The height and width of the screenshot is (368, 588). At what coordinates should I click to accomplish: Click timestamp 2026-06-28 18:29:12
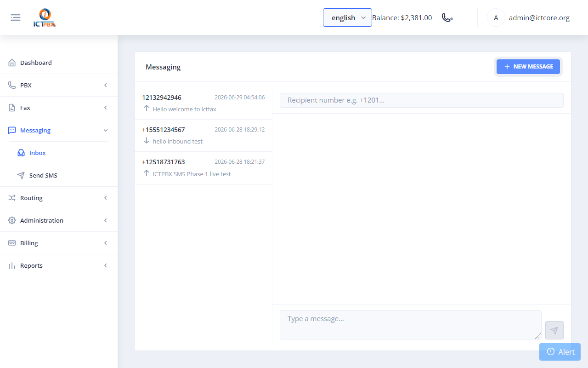(x=240, y=130)
